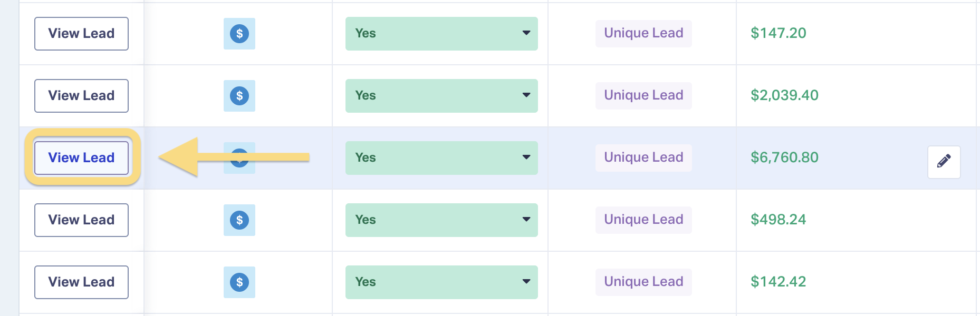Click the dollar icon in the $2,039.40 row
This screenshot has height=316, width=980.
click(239, 96)
